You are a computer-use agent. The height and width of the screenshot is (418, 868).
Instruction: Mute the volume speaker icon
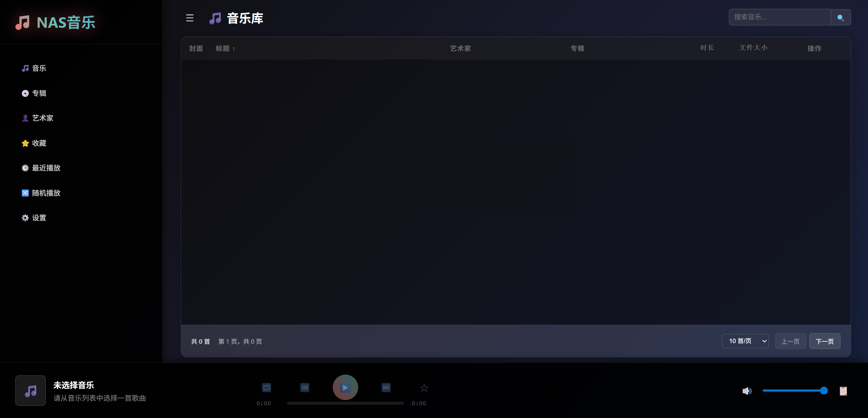click(x=747, y=391)
